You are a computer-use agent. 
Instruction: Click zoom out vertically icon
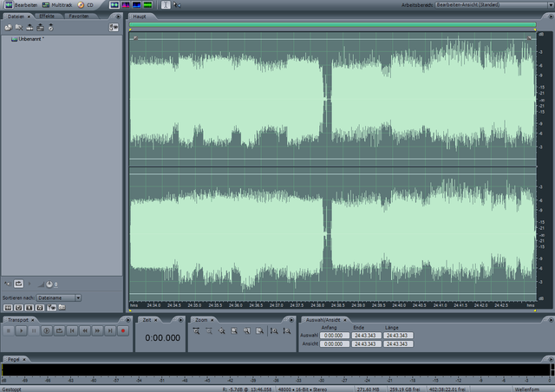point(287,330)
